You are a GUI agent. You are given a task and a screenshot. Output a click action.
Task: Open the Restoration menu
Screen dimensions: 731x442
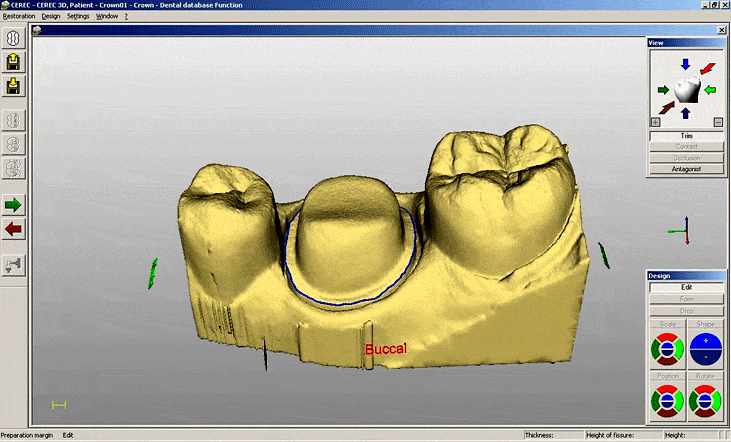(19, 16)
